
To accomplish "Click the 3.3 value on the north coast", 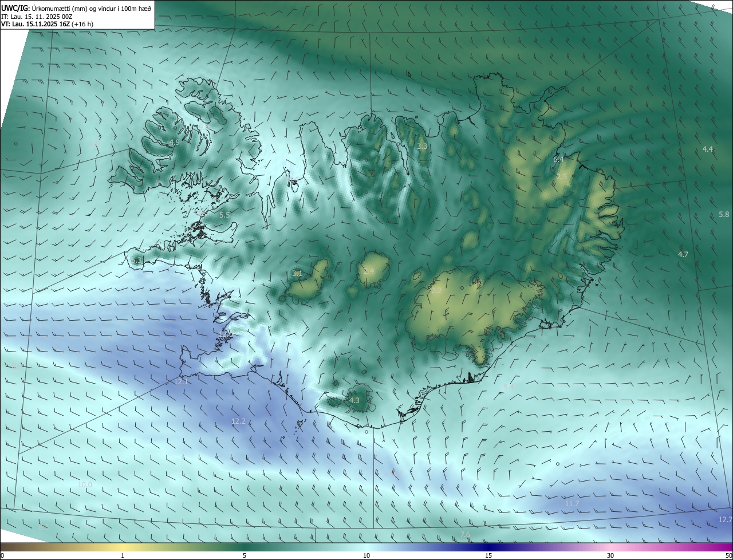I will tap(422, 147).
